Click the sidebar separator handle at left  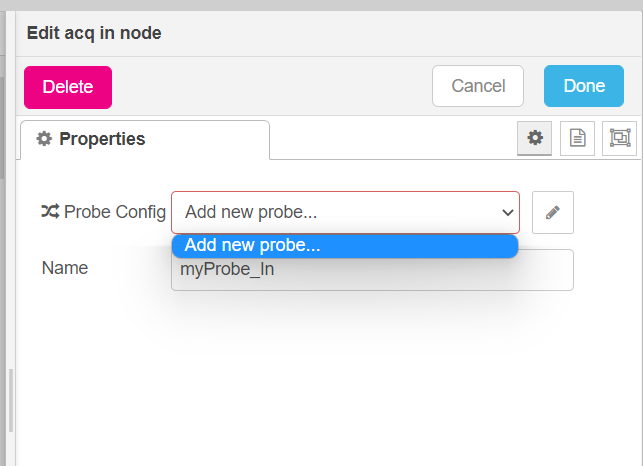tap(11, 400)
